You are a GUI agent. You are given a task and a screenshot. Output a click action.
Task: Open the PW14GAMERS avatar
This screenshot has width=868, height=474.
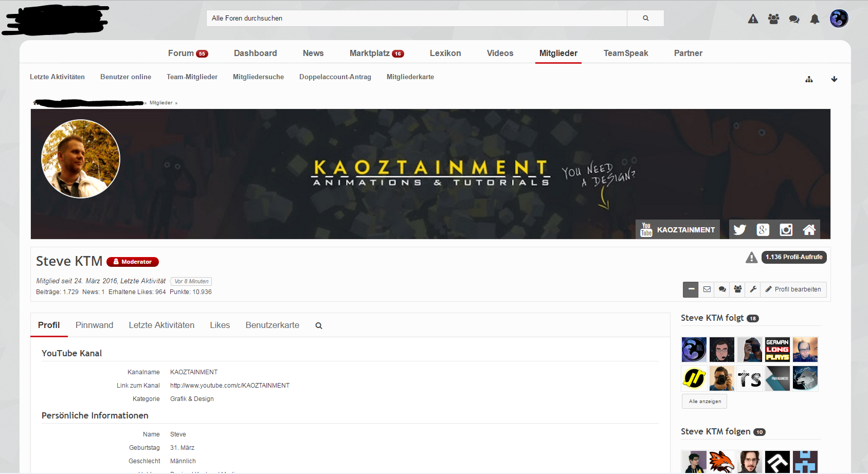777,378
